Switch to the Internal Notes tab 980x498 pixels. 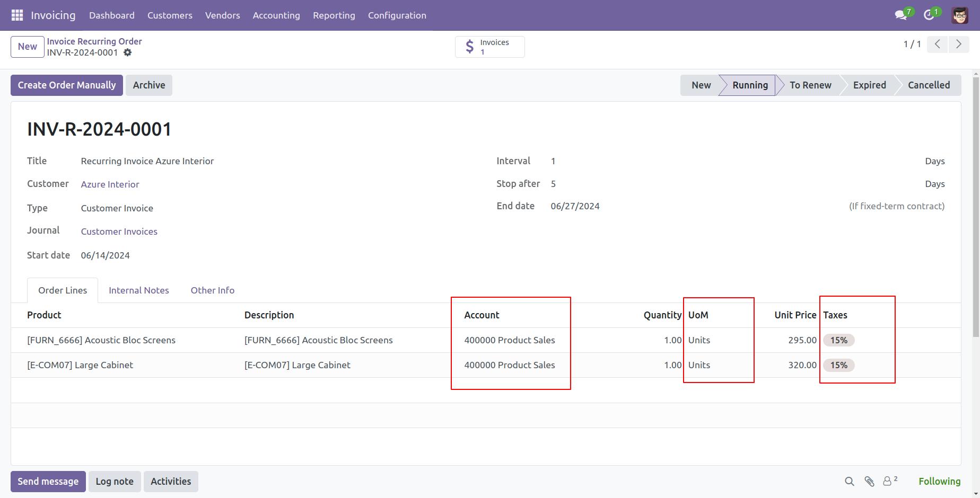click(139, 290)
